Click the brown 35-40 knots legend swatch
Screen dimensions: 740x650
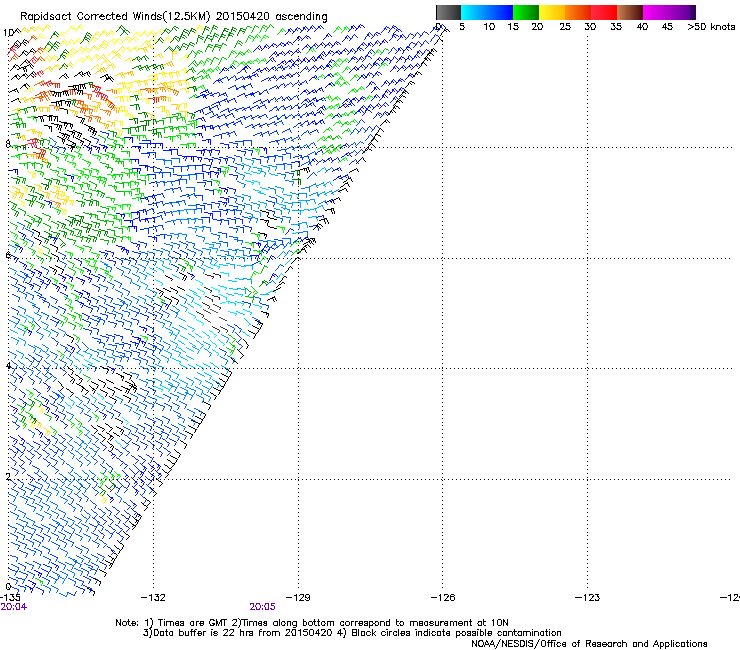click(630, 12)
